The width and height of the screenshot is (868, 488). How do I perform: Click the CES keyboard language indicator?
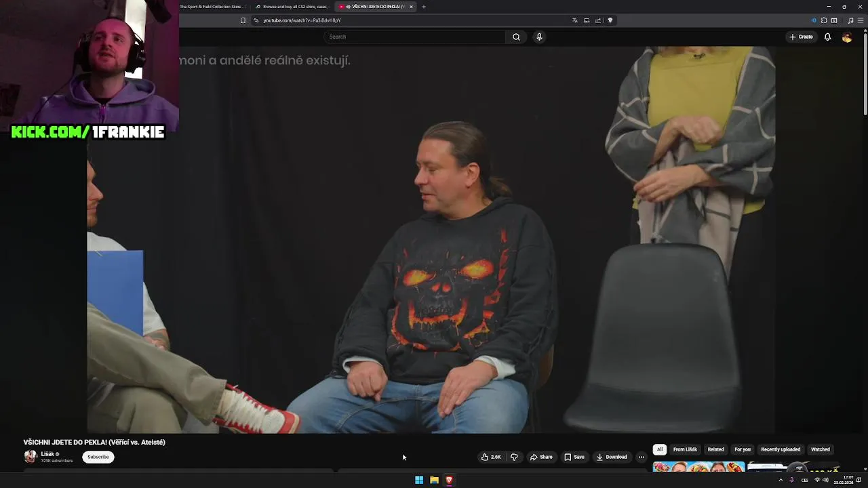pyautogui.click(x=805, y=480)
